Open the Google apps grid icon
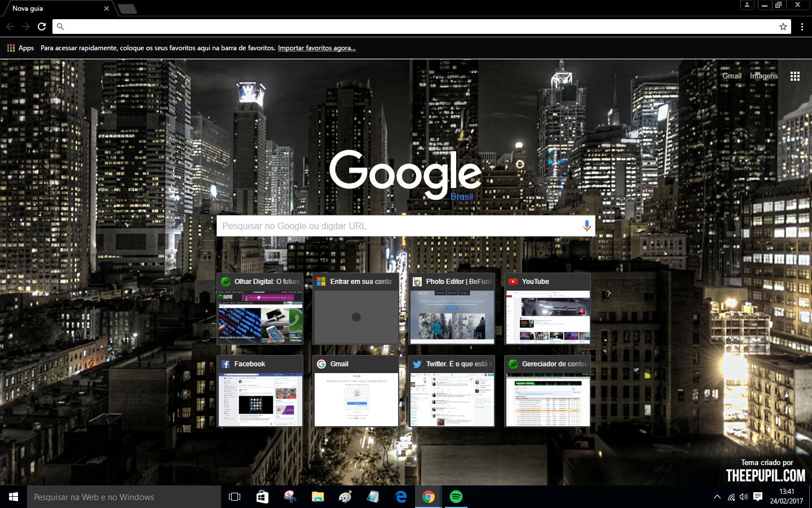 point(795,76)
